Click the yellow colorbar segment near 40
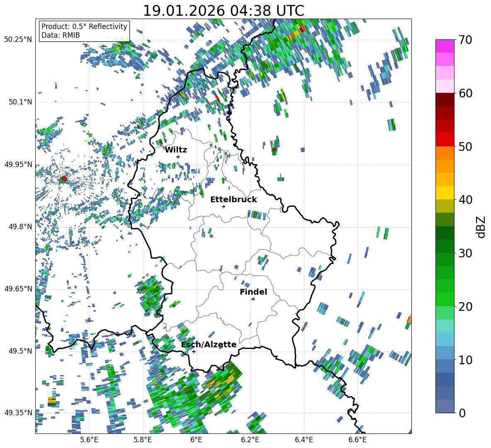The width and height of the screenshot is (491, 448). 445,193
